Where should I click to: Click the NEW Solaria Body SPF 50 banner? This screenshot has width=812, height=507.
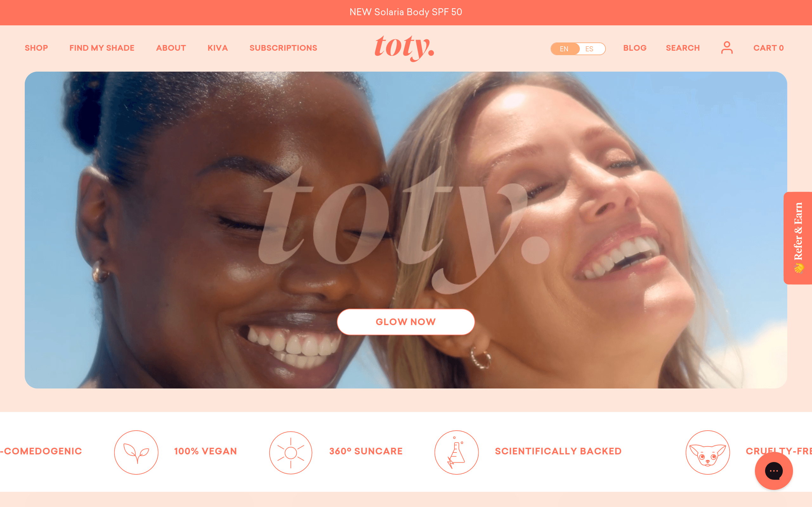tap(406, 12)
